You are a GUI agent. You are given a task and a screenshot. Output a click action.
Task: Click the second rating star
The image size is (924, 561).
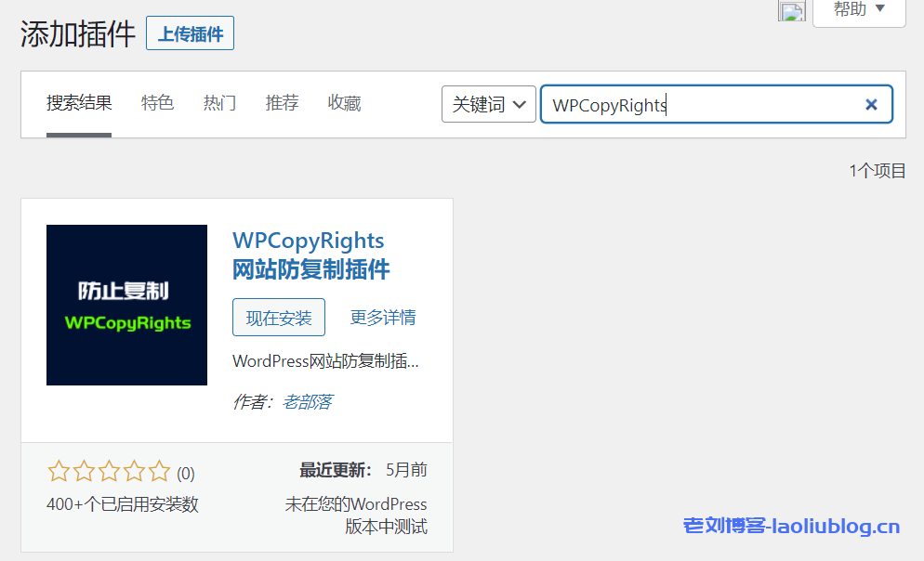click(x=84, y=472)
